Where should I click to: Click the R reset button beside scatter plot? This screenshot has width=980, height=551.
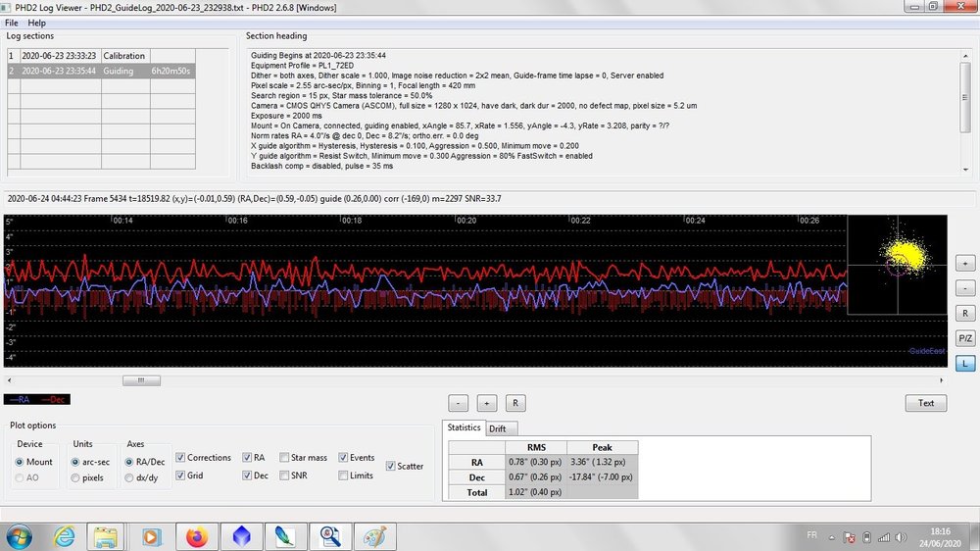(965, 314)
